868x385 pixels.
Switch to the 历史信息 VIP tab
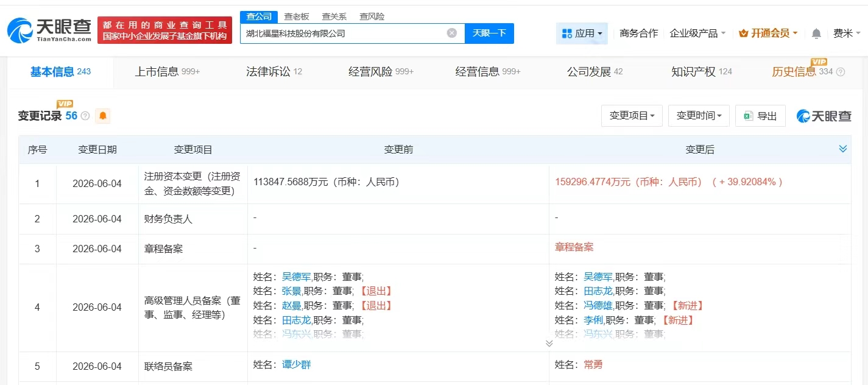(x=802, y=72)
